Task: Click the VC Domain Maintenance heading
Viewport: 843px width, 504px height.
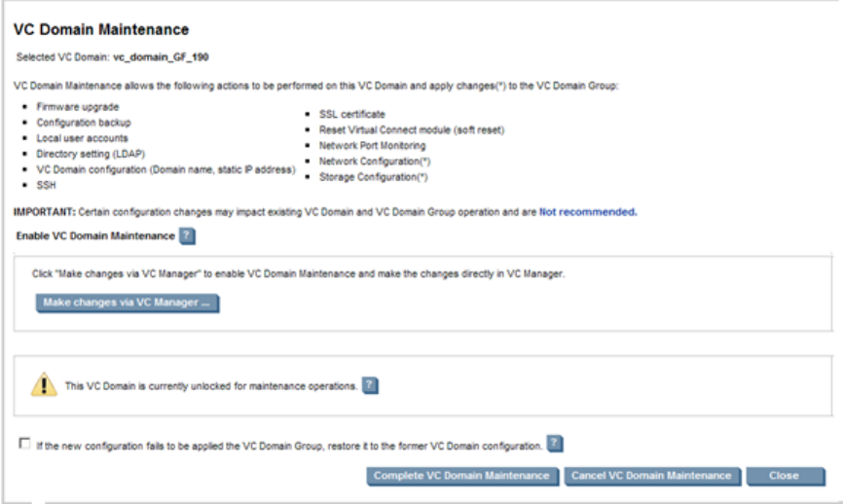Action: point(101,31)
